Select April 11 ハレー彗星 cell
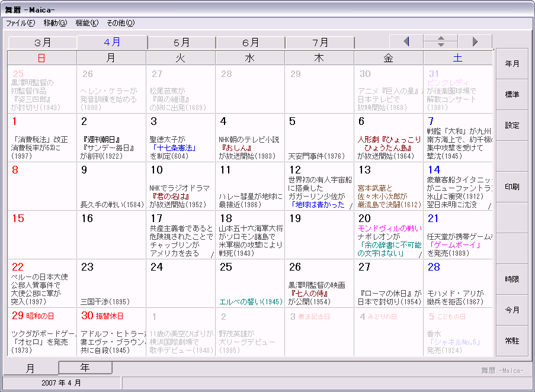 pyautogui.click(x=250, y=186)
